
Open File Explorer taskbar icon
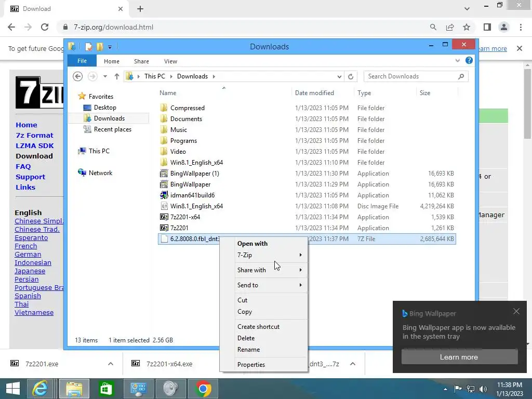click(x=74, y=389)
